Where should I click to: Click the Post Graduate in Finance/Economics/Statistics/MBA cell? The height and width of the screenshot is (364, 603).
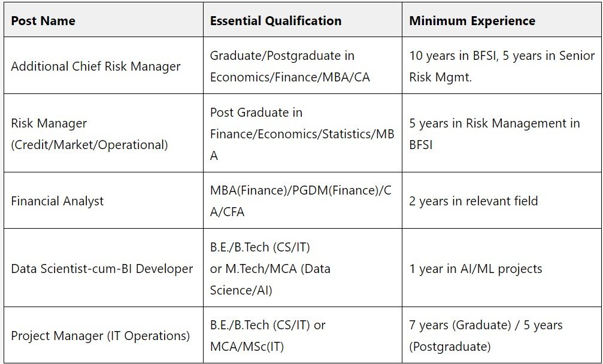tap(302, 134)
